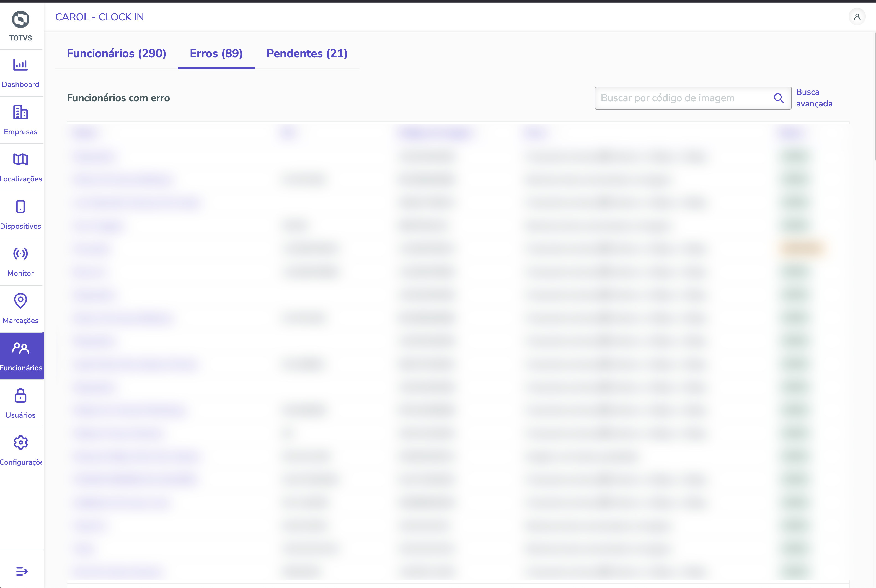
Task: Select the Erros (89) tab
Action: pyautogui.click(x=216, y=54)
